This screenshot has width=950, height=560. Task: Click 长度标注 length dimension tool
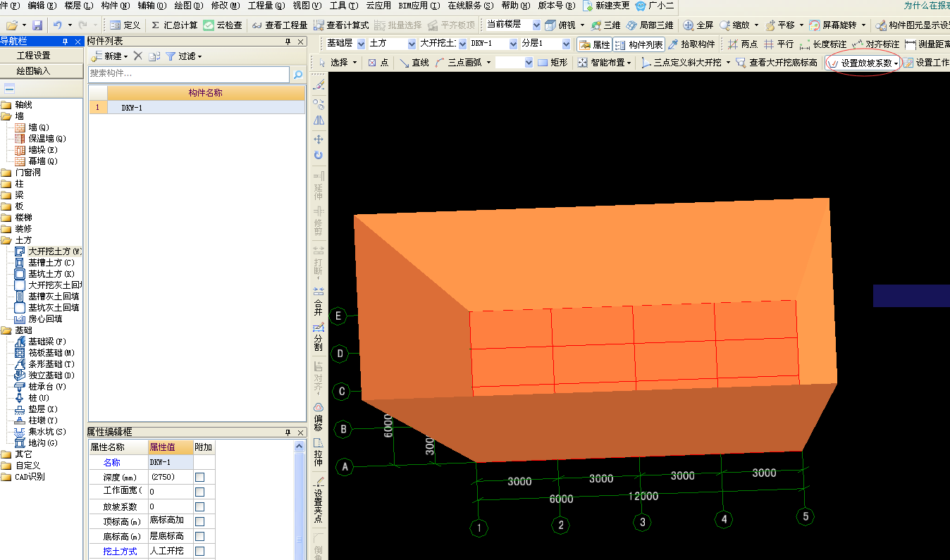(822, 44)
